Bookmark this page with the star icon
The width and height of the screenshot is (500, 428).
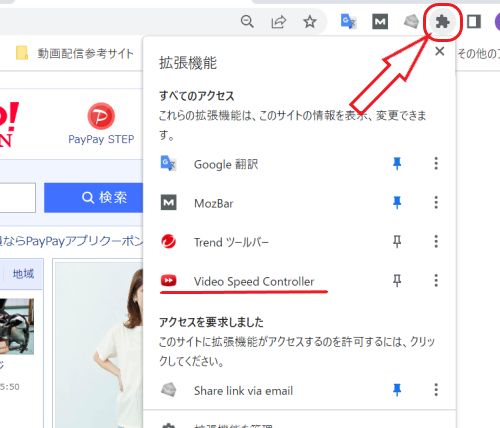pos(310,22)
